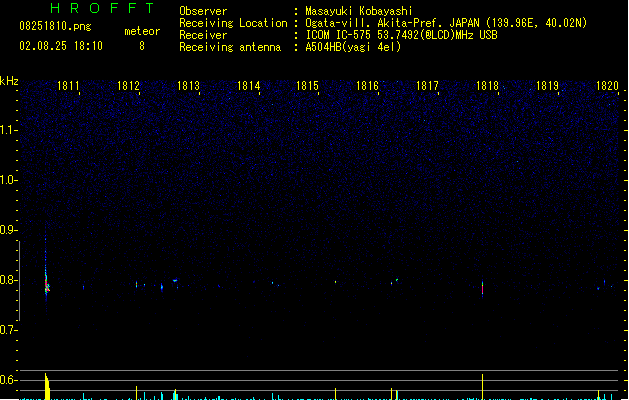The height and width of the screenshot is (400, 629).
Task: Click the 1818 time marker
Action: 487,86
